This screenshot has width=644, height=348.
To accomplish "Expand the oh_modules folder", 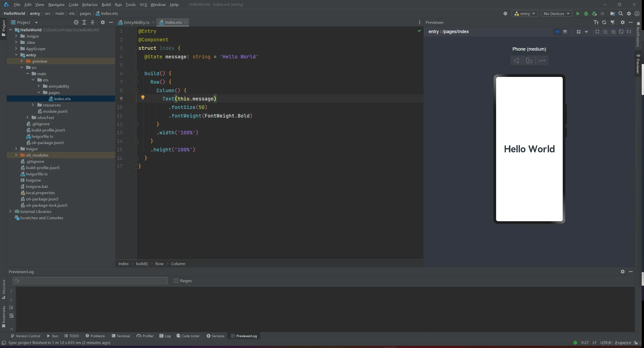I will tap(16, 155).
